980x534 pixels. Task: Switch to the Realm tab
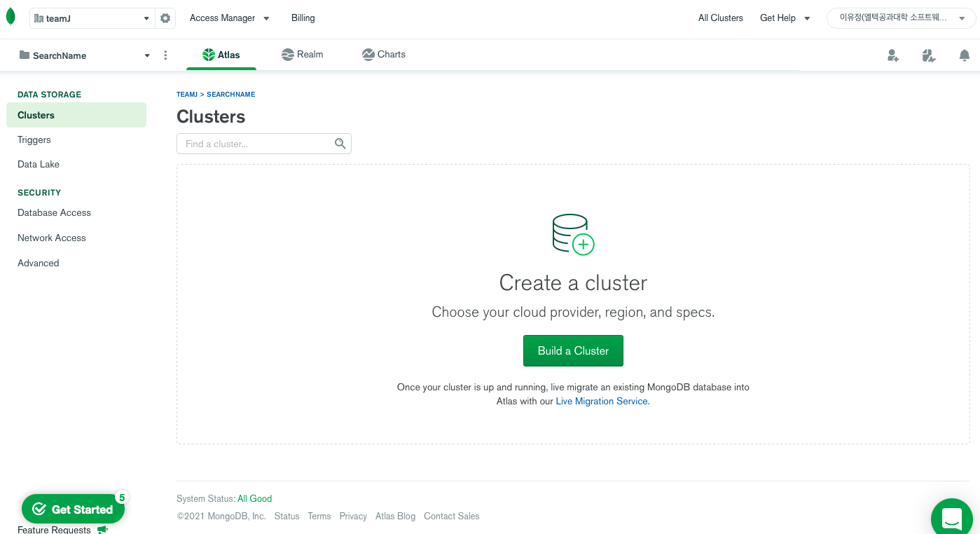[303, 55]
